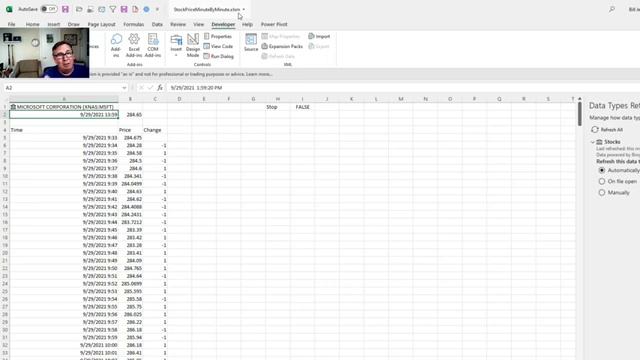Switch to the View tab
The image size is (640, 360).
(x=198, y=24)
